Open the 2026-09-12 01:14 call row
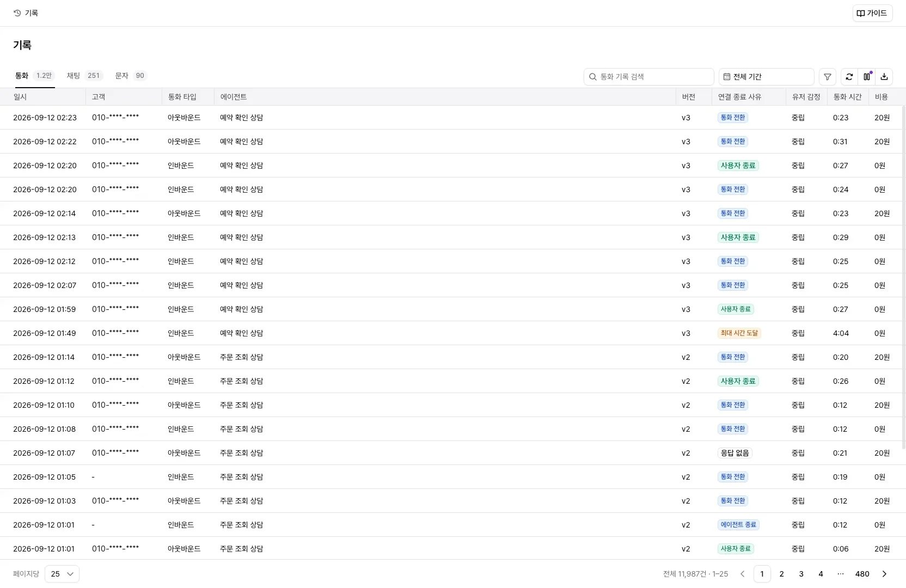Viewport: 906px width, 588px height. (x=451, y=357)
